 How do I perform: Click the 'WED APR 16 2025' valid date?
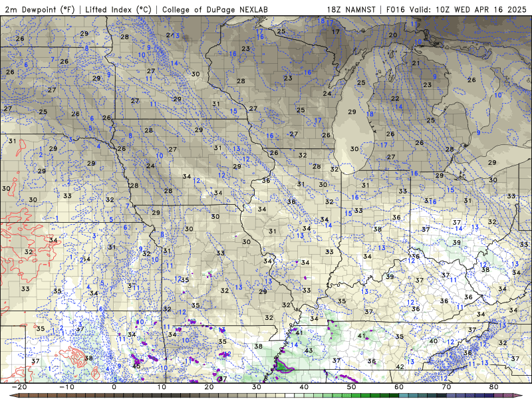pos(491,9)
